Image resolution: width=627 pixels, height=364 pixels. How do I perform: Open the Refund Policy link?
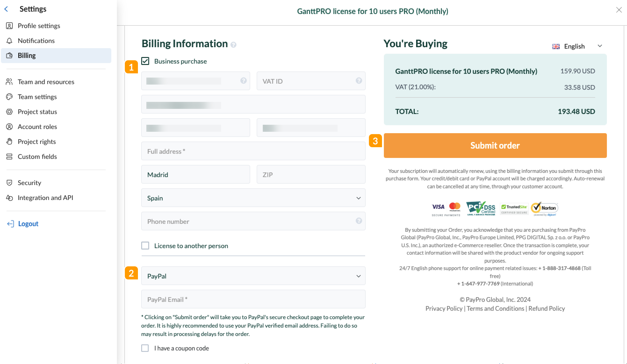(x=546, y=309)
